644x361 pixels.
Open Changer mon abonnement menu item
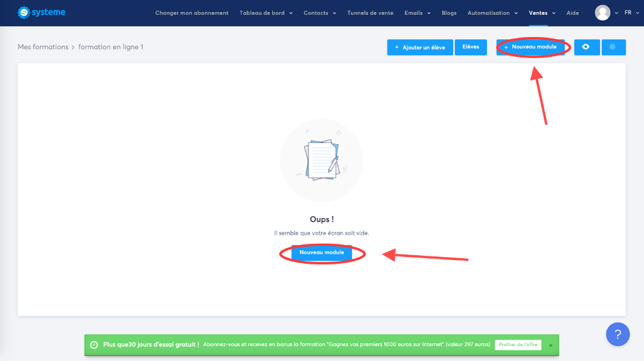192,13
